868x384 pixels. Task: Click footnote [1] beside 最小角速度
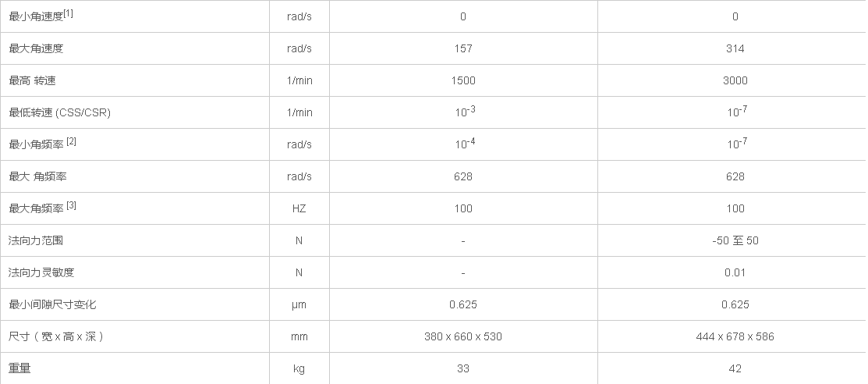click(x=69, y=13)
